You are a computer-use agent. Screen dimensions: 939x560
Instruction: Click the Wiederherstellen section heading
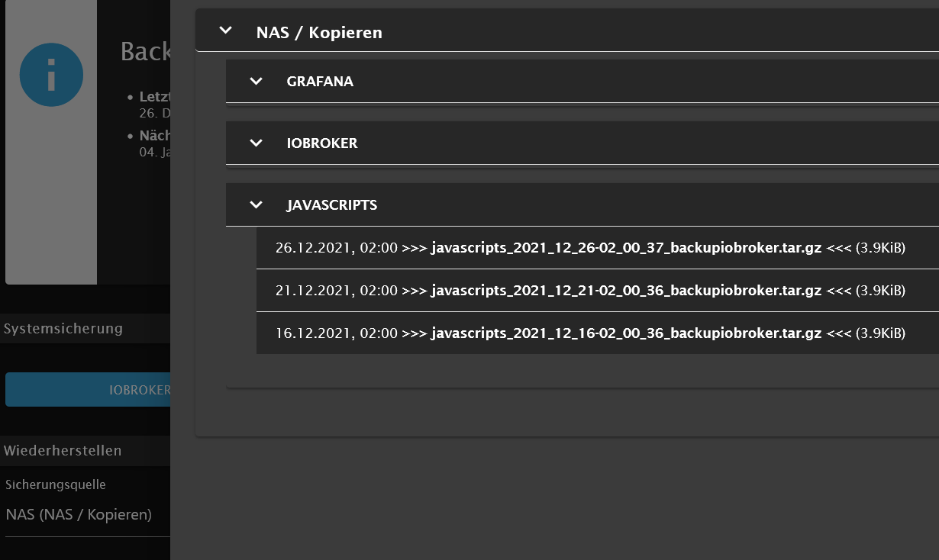(x=63, y=450)
